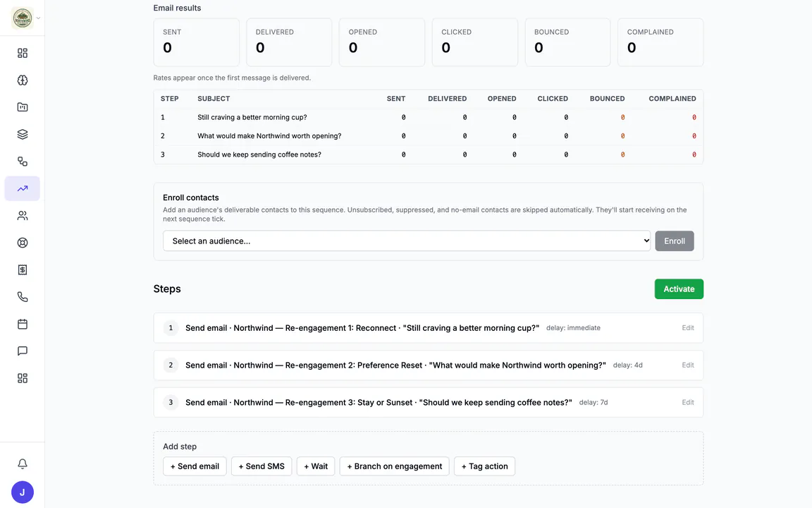Image resolution: width=812 pixels, height=508 pixels.
Task: Click "delay: 4d" label on step 2
Action: pyautogui.click(x=627, y=365)
